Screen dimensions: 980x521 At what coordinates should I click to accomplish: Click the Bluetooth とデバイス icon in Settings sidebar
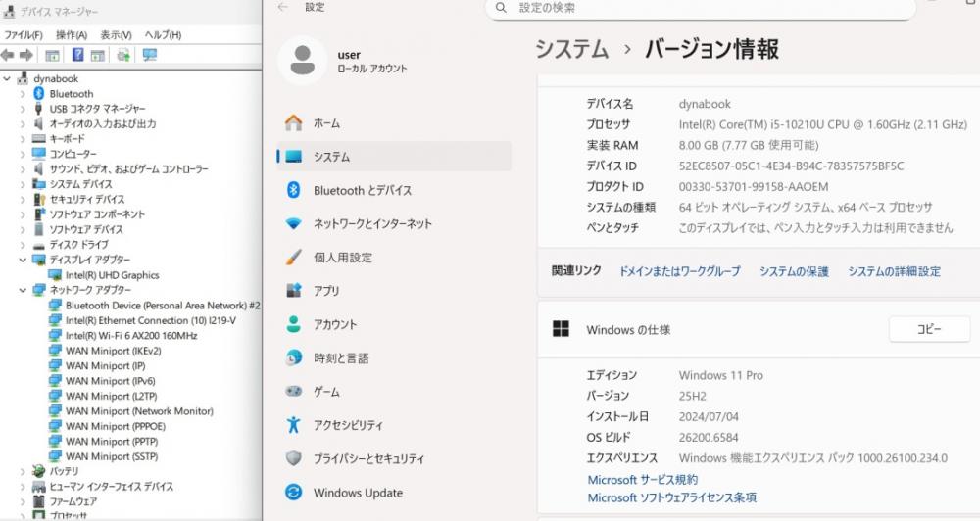(293, 190)
